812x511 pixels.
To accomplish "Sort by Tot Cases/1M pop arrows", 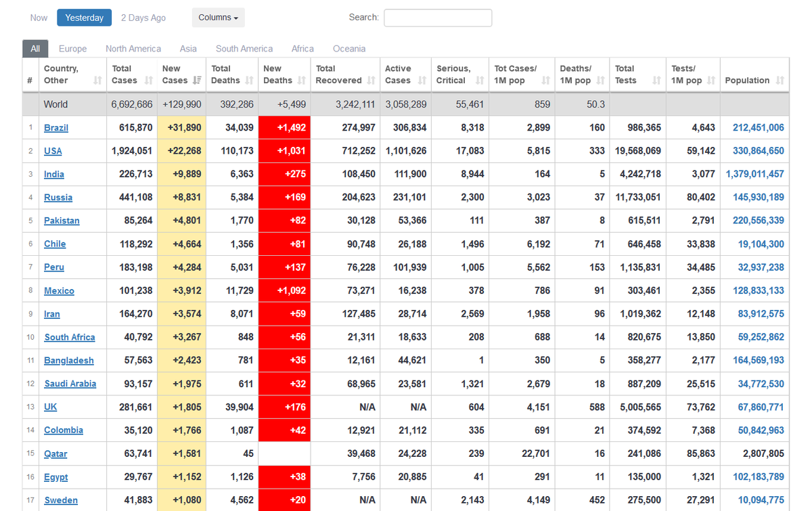I will [546, 81].
